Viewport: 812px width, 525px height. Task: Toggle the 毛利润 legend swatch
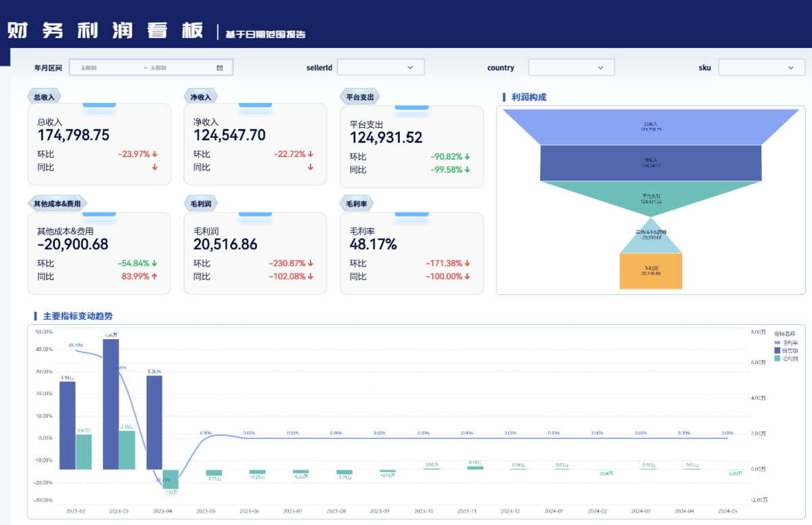[777, 359]
